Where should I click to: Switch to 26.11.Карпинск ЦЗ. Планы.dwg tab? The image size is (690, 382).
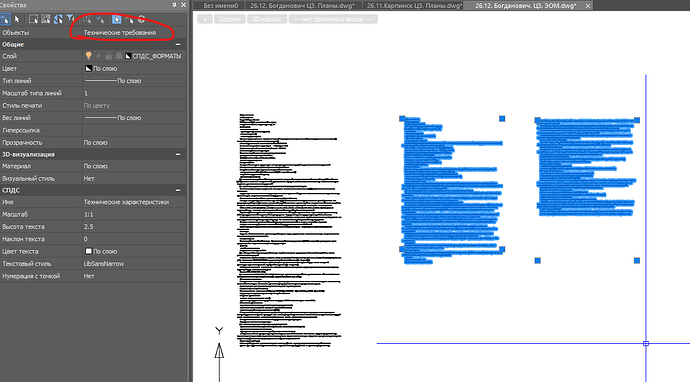pos(415,6)
